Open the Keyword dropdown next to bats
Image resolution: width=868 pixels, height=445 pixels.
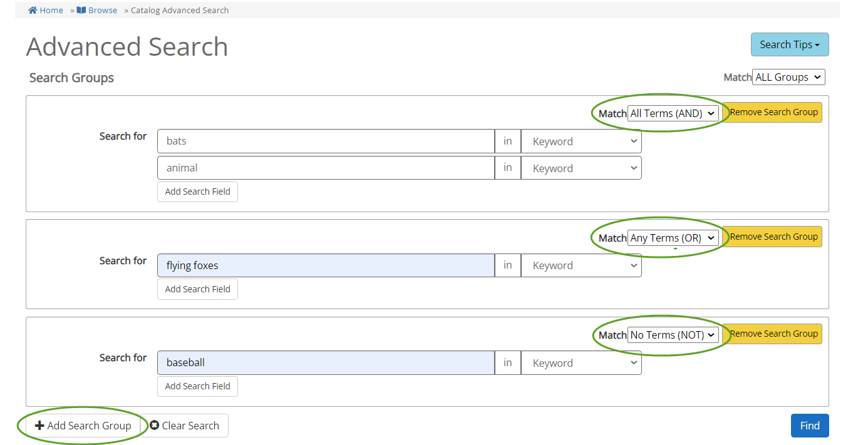point(581,141)
